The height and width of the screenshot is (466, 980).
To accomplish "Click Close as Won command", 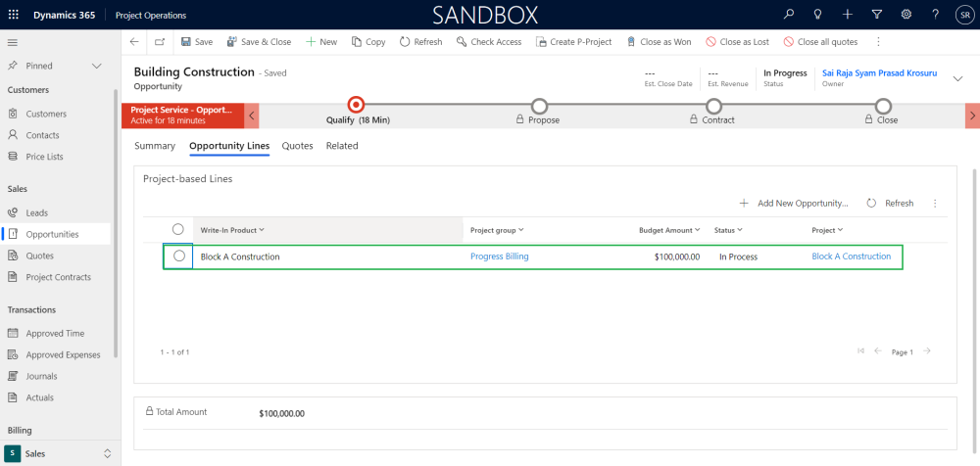I will (x=659, y=42).
